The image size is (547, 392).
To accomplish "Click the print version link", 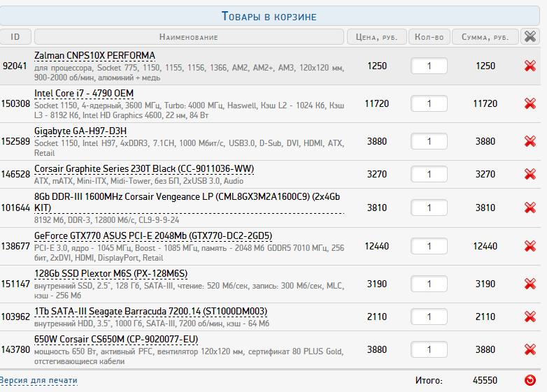I will [38, 380].
